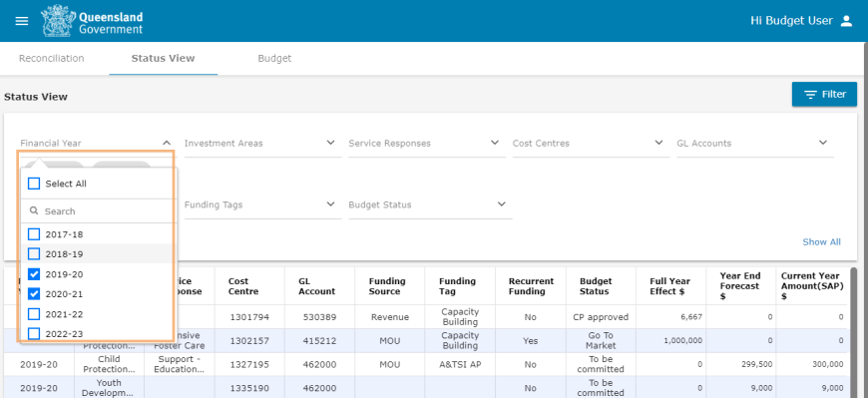Open the user profile icon
Screen dimensions: 868x398
tap(846, 21)
